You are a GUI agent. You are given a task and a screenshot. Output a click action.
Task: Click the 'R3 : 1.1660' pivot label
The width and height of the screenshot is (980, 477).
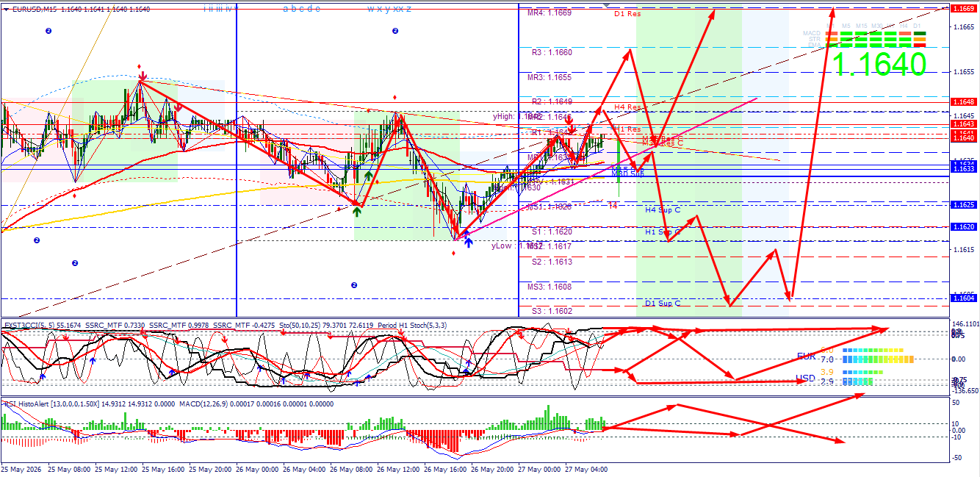click(552, 53)
